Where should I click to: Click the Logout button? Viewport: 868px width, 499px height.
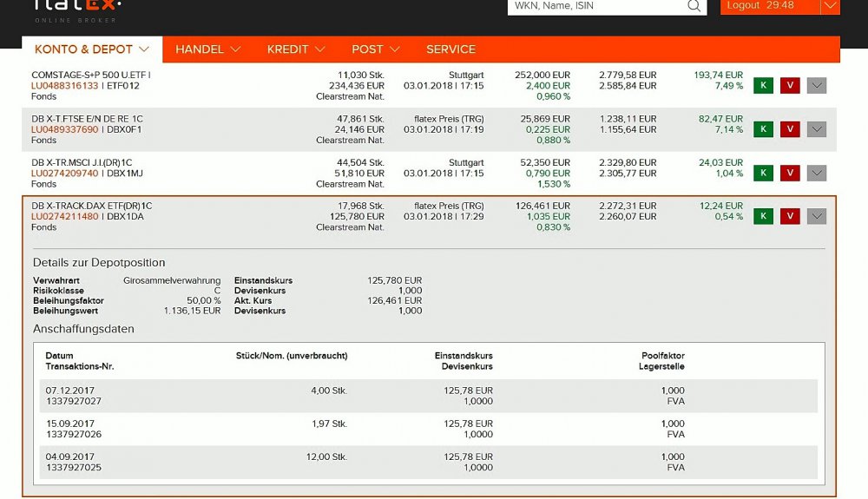770,5
